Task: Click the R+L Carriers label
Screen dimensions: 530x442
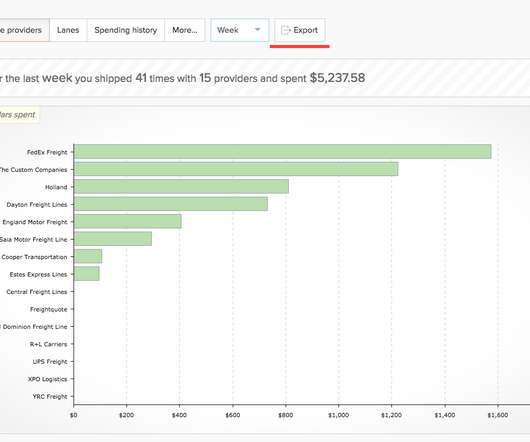Action: point(49,344)
